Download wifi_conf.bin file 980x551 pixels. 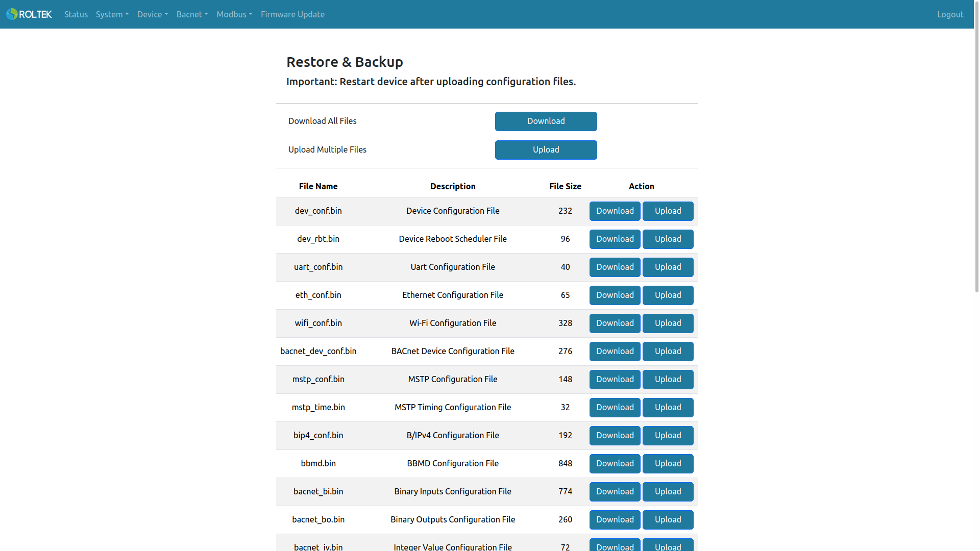(x=615, y=323)
